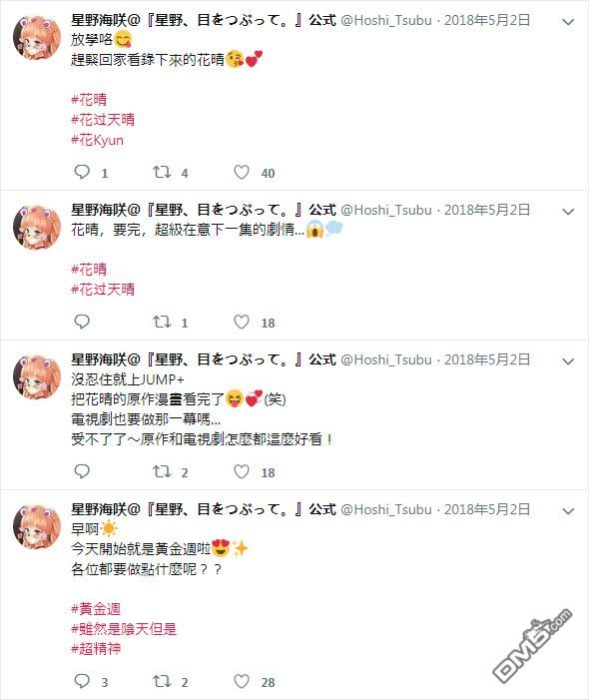This screenshot has height=700, width=589.
Task: Reply to the 超級在意下一集 tweet
Action: click(82, 322)
